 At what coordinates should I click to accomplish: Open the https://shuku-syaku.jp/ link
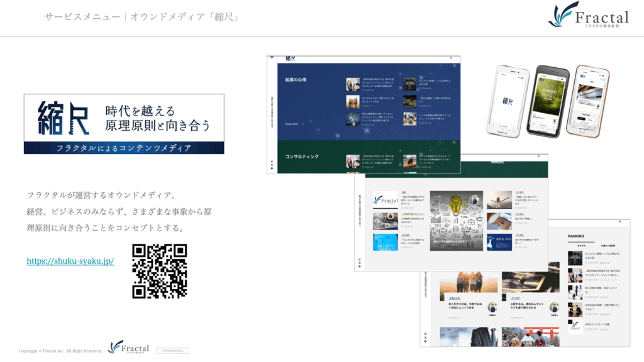70,261
